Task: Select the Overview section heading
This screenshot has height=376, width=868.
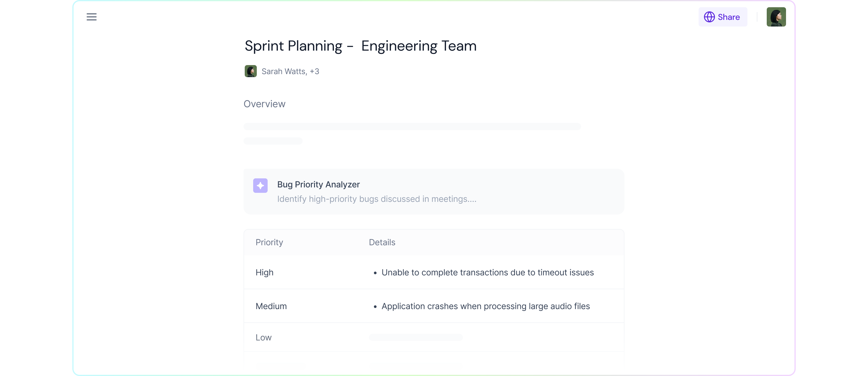Action: click(x=264, y=104)
